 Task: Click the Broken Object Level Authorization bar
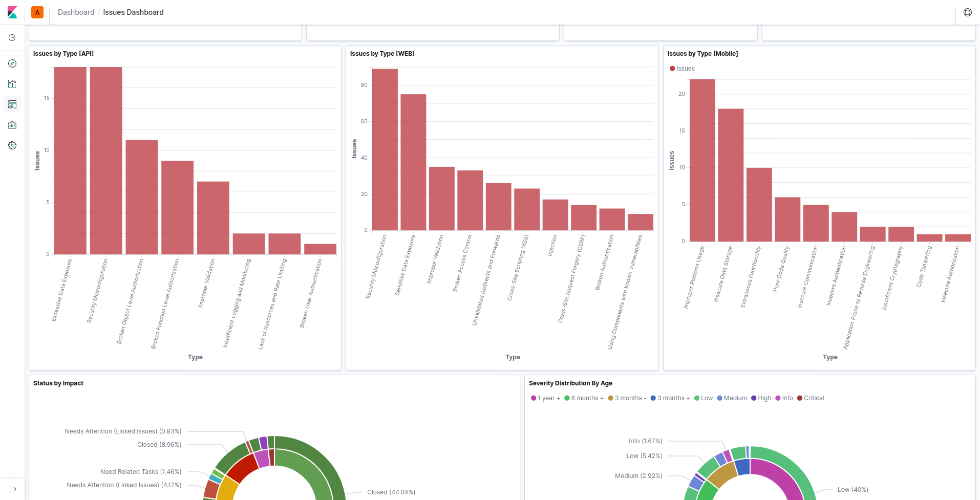click(142, 197)
